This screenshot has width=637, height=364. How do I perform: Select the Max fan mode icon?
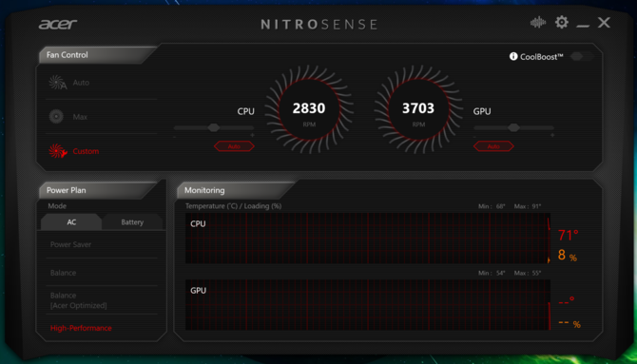pos(56,117)
